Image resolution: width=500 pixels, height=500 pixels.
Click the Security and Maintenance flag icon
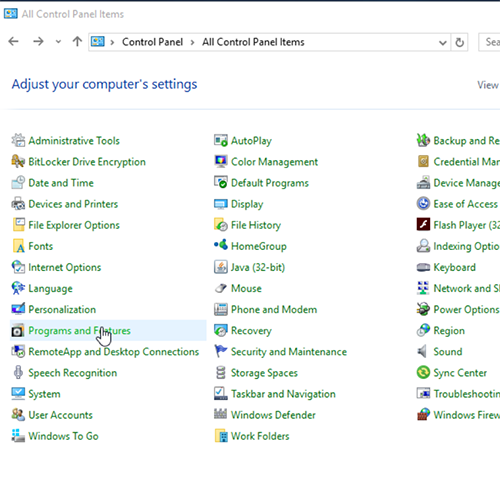(x=221, y=351)
